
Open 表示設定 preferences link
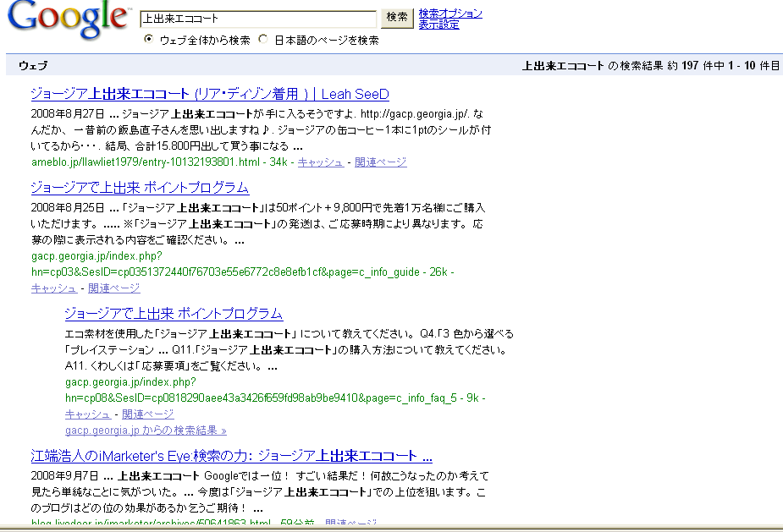[438, 25]
